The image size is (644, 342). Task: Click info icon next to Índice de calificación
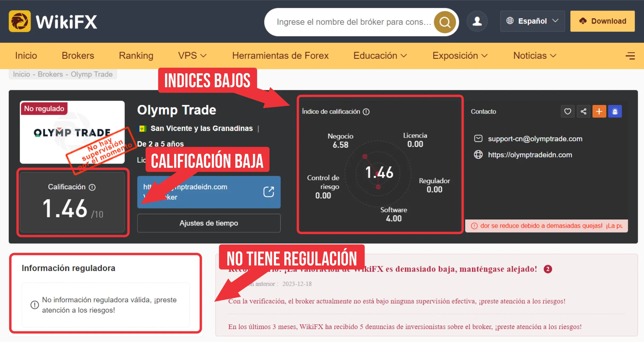[x=366, y=112]
